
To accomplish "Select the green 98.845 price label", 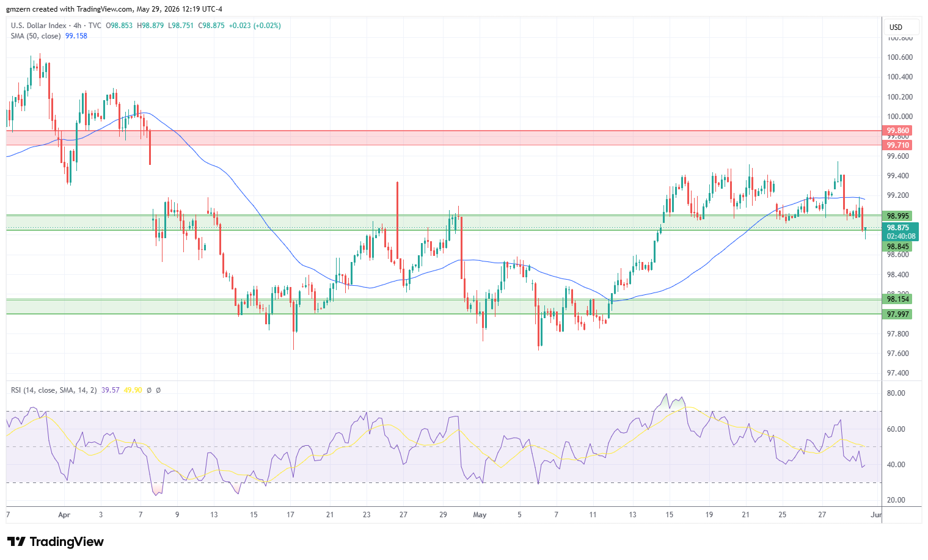I will click(898, 247).
